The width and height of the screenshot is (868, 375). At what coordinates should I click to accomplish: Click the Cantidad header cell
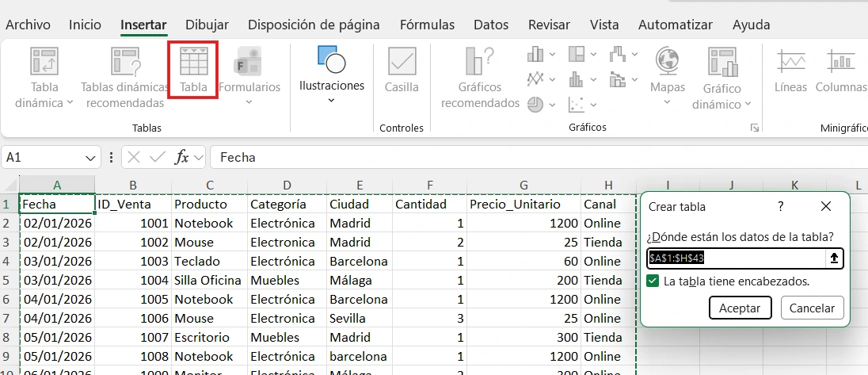(429, 205)
